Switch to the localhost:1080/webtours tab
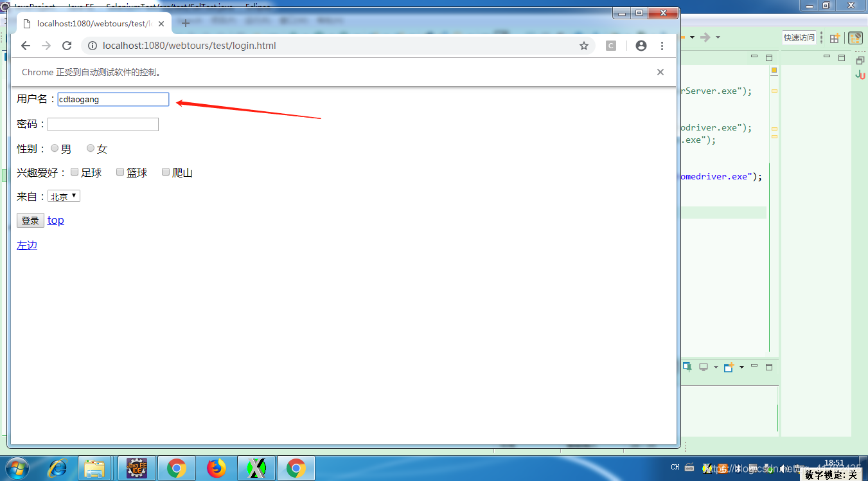Screen dimensions: 868x481 pos(94,24)
